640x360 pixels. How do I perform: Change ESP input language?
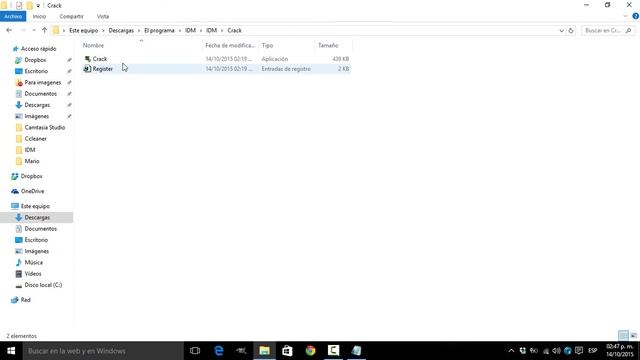click(x=593, y=351)
